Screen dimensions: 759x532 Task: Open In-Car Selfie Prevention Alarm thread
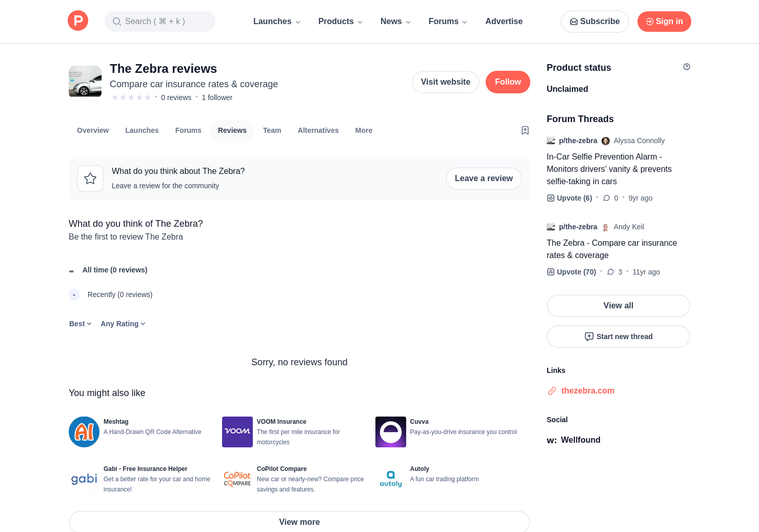[609, 169]
